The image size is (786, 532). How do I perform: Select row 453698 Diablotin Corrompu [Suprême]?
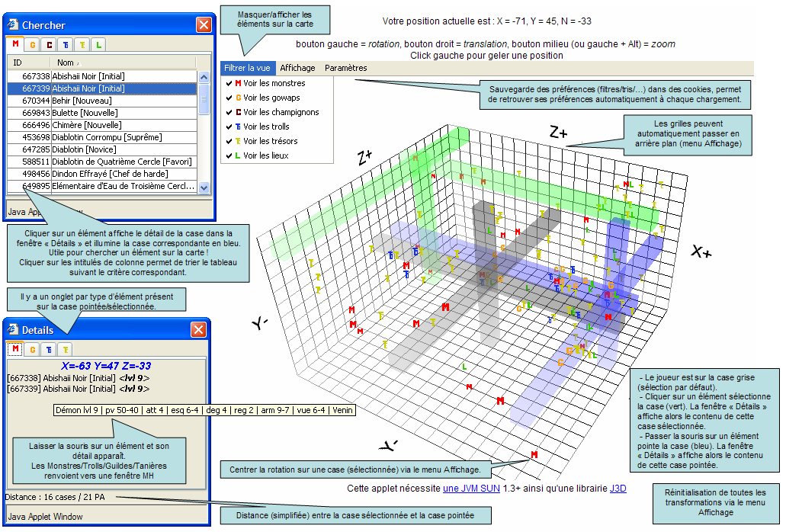[x=102, y=137]
